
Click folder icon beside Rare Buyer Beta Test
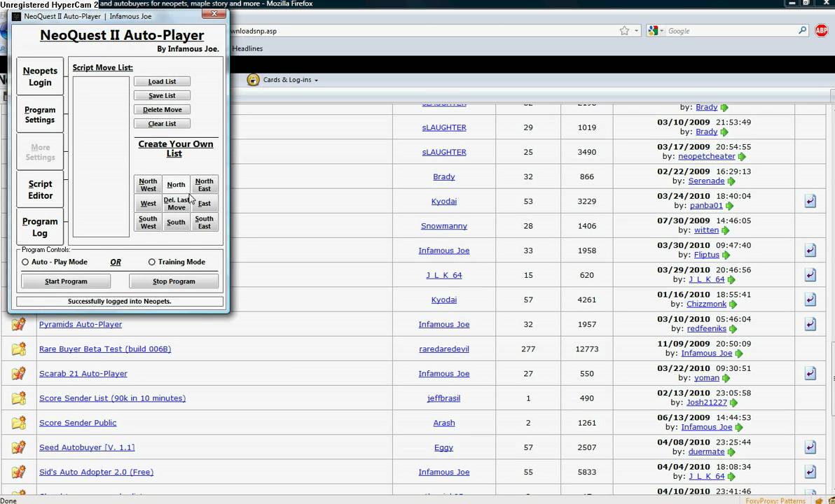(x=19, y=349)
